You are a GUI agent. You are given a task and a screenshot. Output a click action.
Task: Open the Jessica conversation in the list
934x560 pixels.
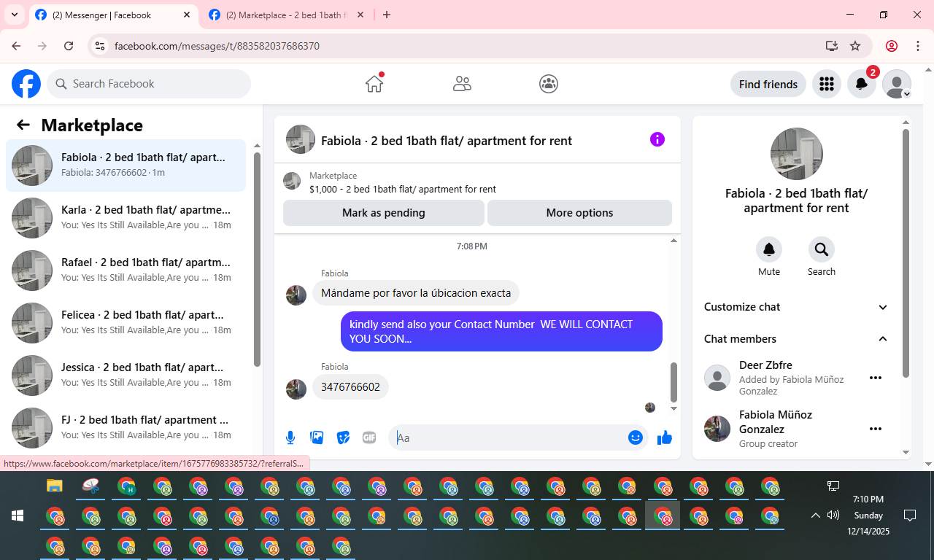click(x=126, y=376)
